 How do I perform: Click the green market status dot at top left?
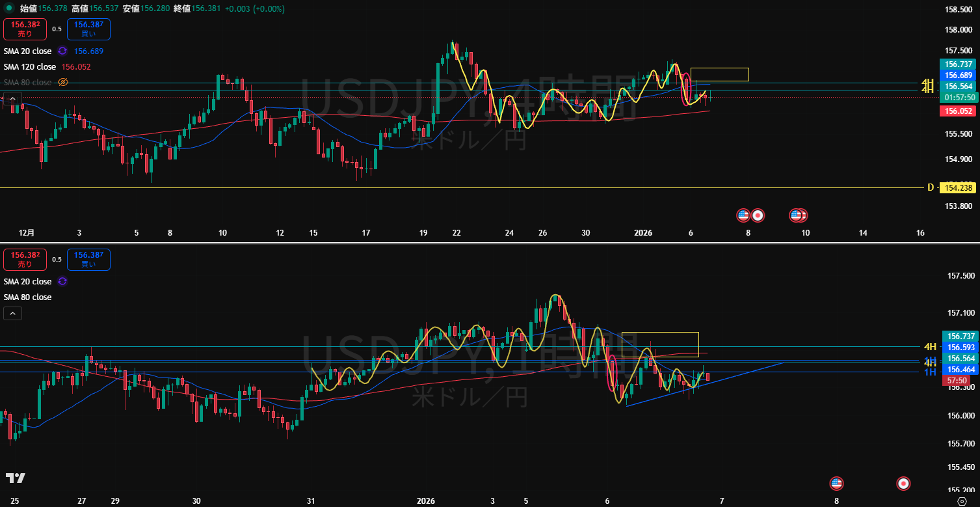(9, 8)
